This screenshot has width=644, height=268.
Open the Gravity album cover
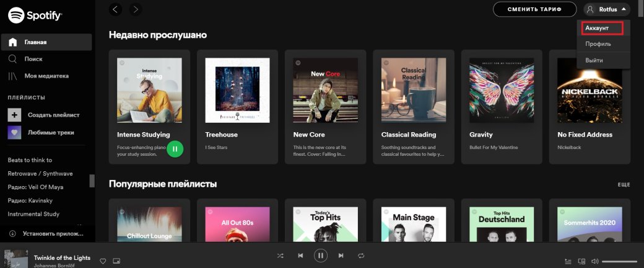tap(502, 90)
